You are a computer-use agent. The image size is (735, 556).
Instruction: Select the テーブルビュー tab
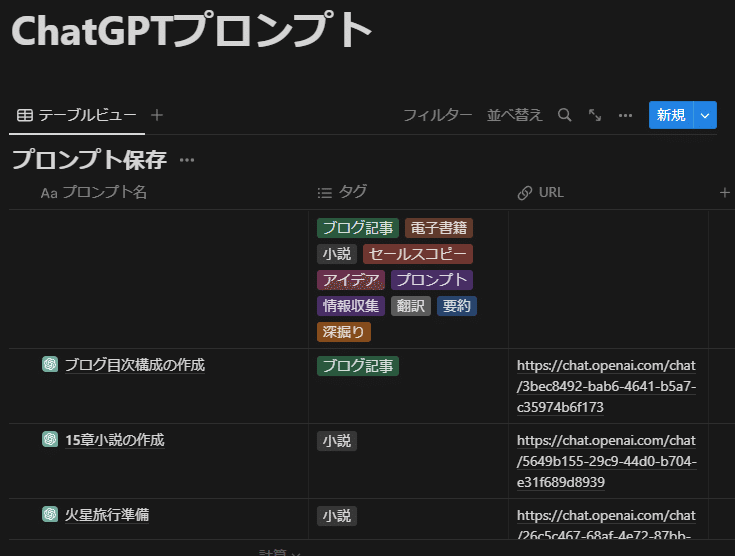pos(77,115)
